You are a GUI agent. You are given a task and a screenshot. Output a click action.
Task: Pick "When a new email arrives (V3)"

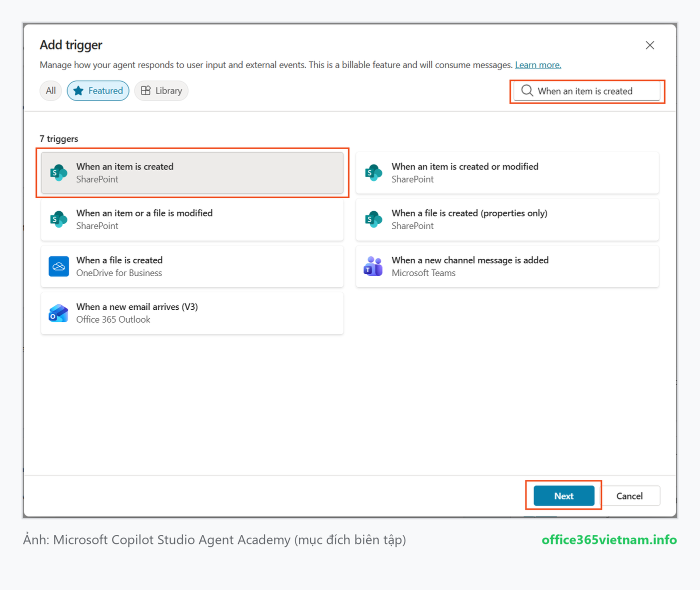pos(192,313)
